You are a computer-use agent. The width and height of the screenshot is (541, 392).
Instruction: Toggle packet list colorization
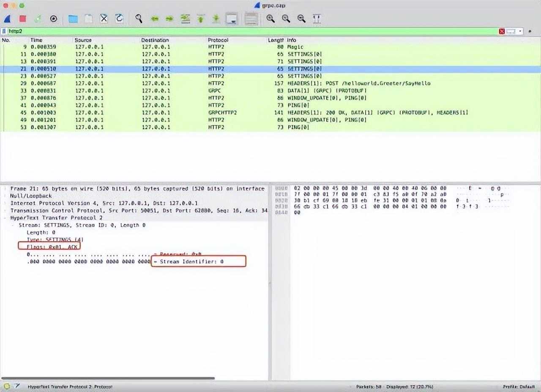click(251, 19)
